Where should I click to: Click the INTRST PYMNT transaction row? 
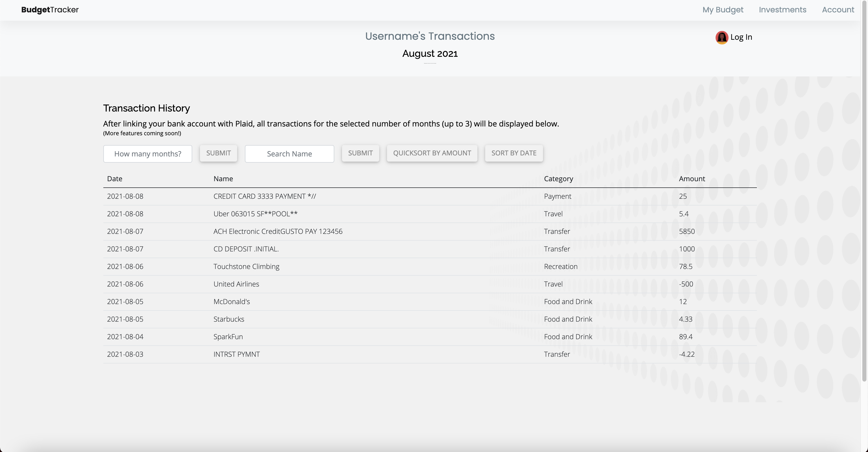(237, 354)
